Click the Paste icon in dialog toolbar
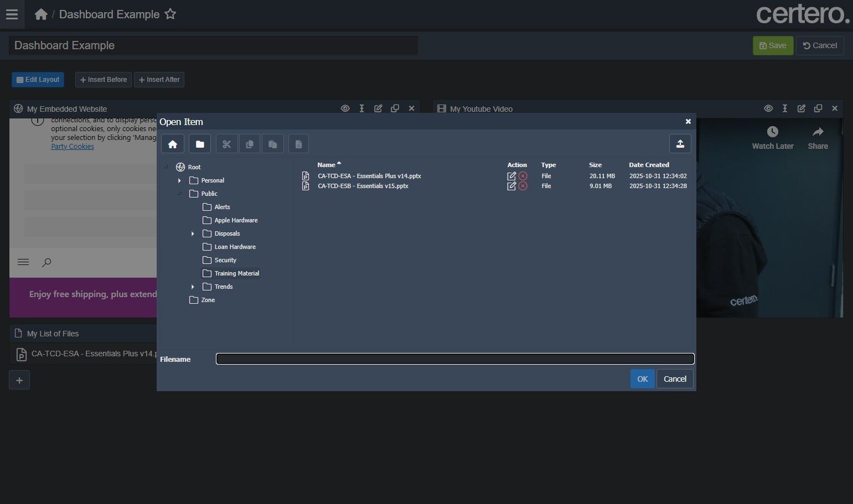Viewport: 853px width, 504px height. [x=273, y=144]
